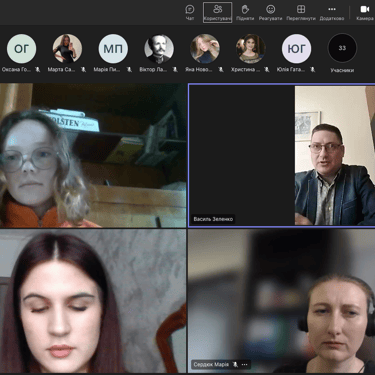Open more options on Сердюк Марія tile
Image resolution: width=375 pixels, height=375 pixels.
245,364
